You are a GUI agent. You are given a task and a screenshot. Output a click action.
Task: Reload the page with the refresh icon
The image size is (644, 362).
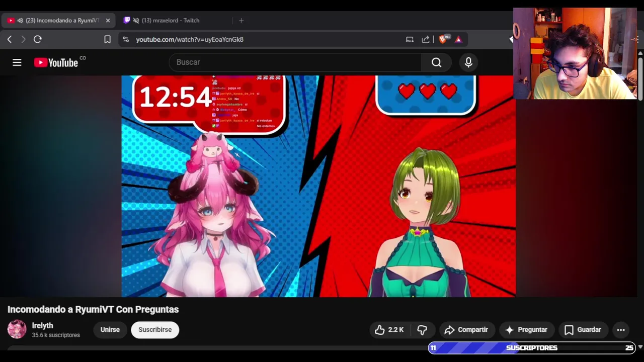pos(38,39)
